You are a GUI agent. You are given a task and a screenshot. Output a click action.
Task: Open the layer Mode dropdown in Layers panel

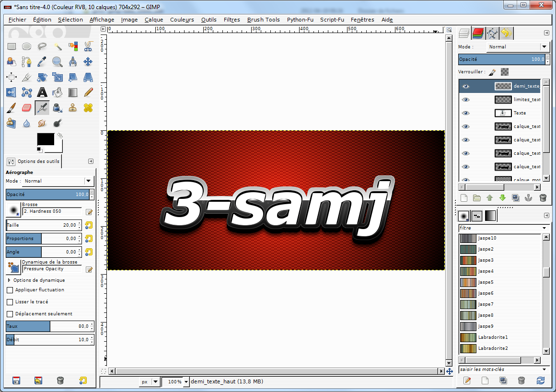click(x=518, y=47)
